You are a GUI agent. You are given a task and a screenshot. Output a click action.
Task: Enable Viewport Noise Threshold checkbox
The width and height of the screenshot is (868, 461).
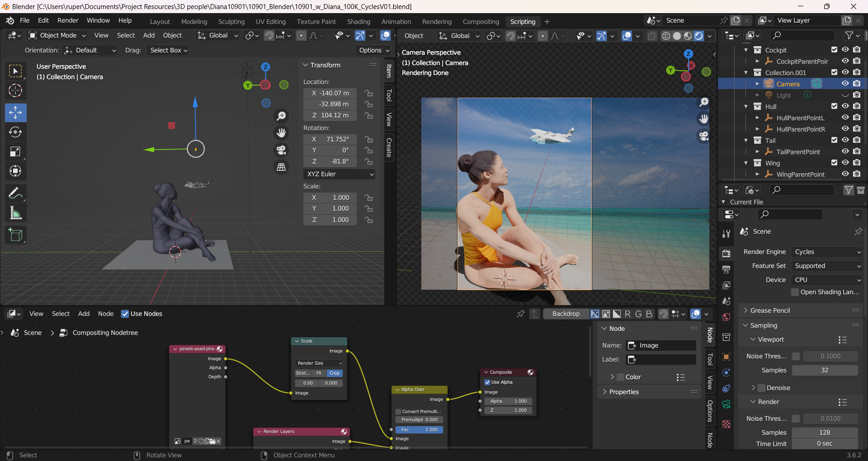click(x=796, y=357)
